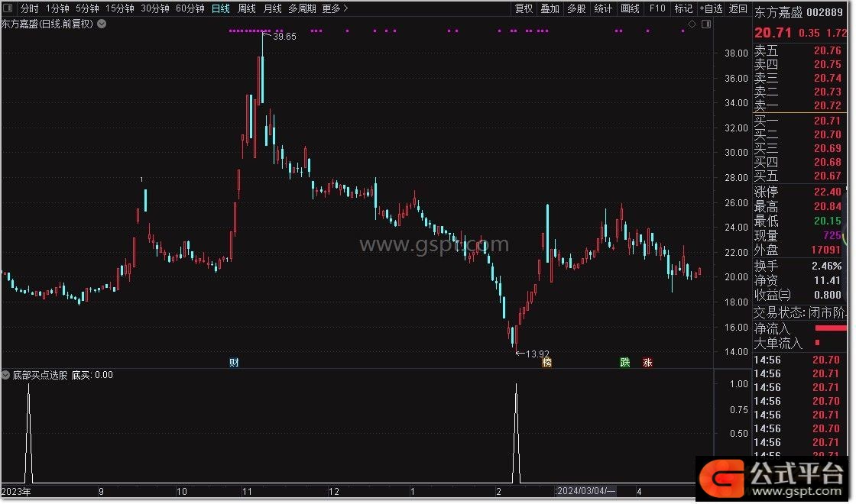This screenshot has height=504, width=856.
Task: Click the 39.65 high price label
Action: [284, 37]
